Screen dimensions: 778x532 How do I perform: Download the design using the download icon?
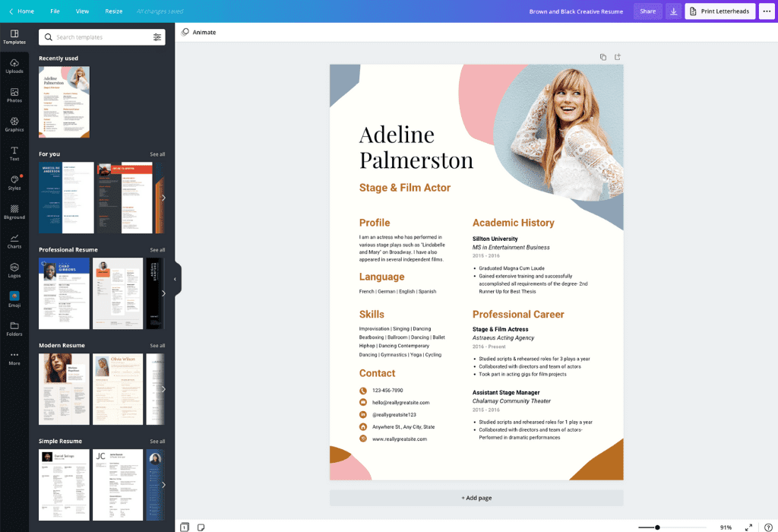[x=673, y=11]
